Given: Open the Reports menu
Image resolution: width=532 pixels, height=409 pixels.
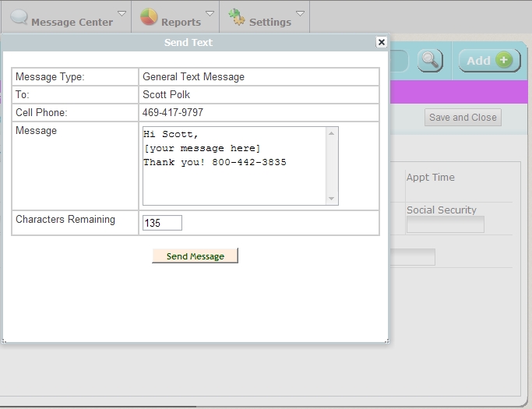Looking at the screenshot, I should 181,22.
